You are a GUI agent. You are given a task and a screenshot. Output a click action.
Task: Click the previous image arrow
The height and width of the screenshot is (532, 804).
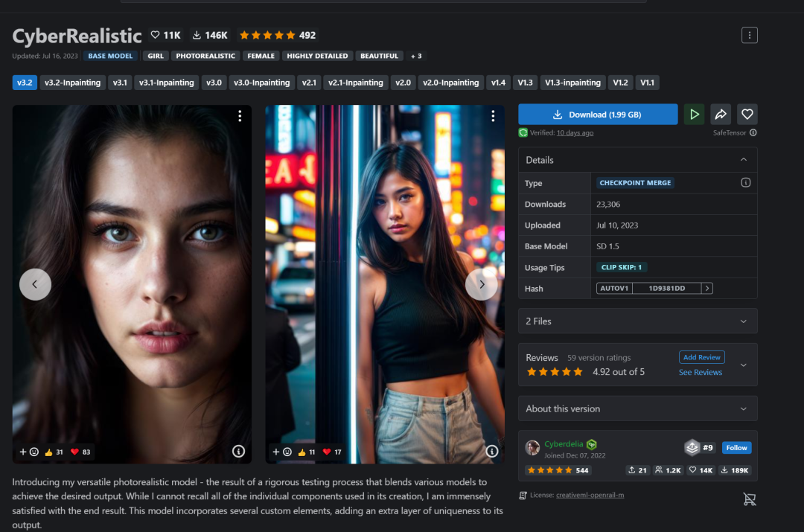coord(35,284)
